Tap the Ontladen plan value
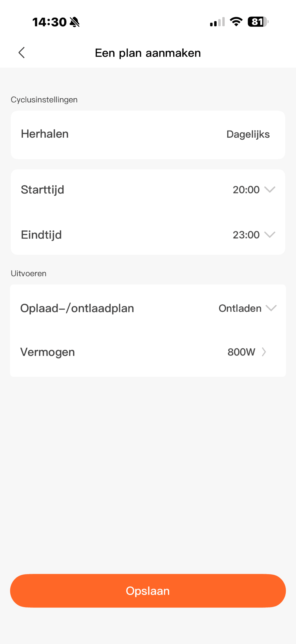The height and width of the screenshot is (644, 296). [240, 308]
